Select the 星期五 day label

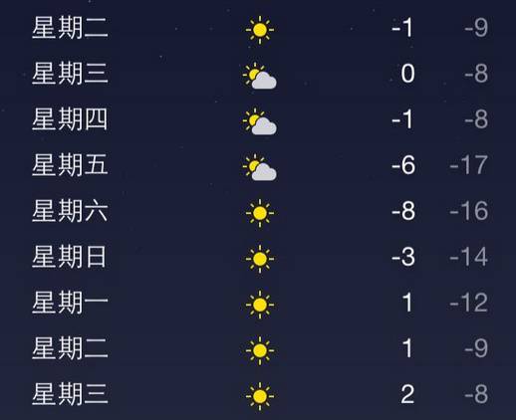coord(70,165)
